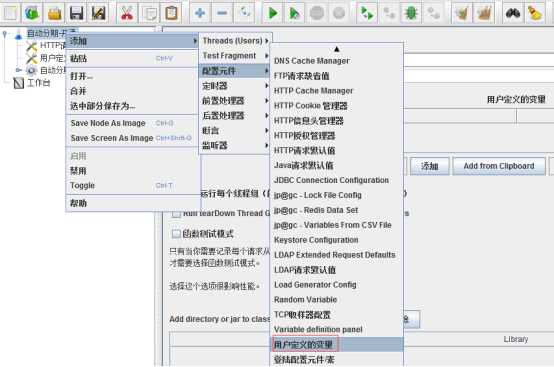Choose 打开... from context menu
Screen dimensions: 554x367
(132, 76)
